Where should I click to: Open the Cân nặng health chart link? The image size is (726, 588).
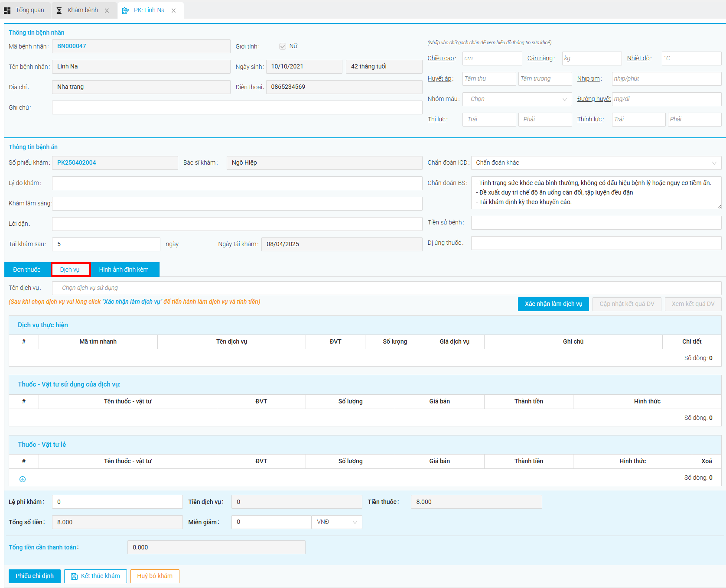540,58
